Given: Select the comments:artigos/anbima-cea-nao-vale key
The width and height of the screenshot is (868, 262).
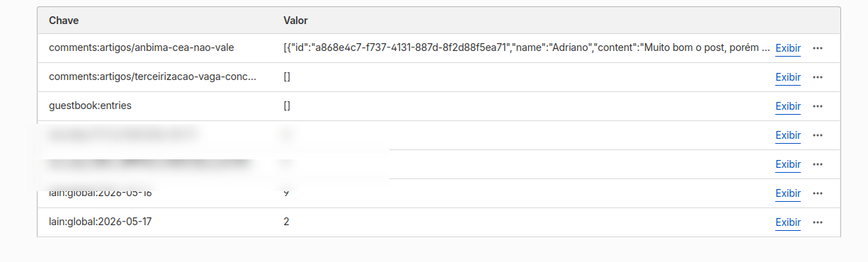Looking at the screenshot, I should (x=142, y=48).
